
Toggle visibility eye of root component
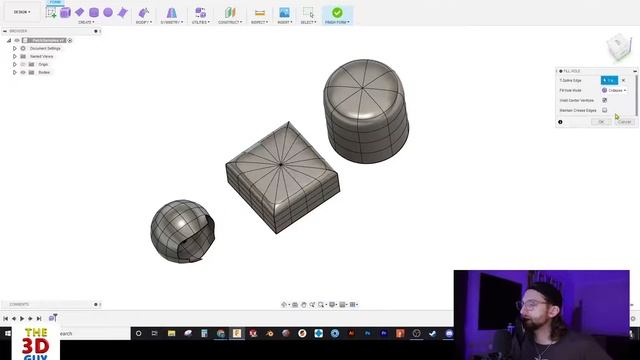[x=17, y=40]
